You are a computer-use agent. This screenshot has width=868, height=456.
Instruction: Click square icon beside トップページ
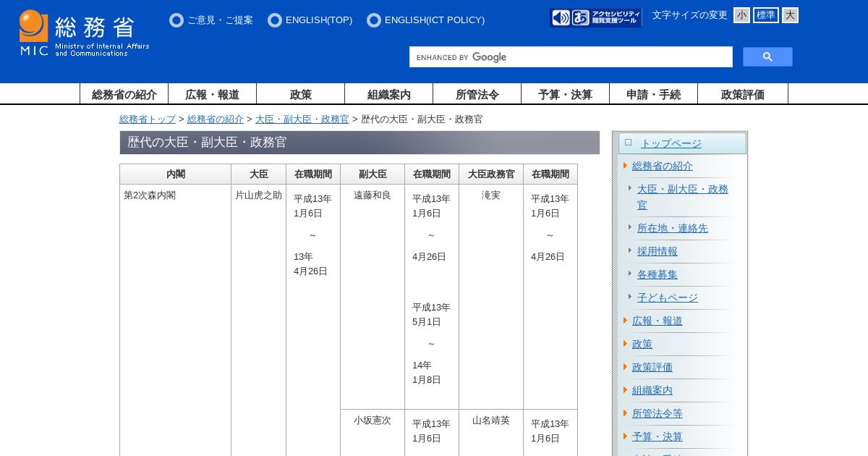(x=629, y=143)
